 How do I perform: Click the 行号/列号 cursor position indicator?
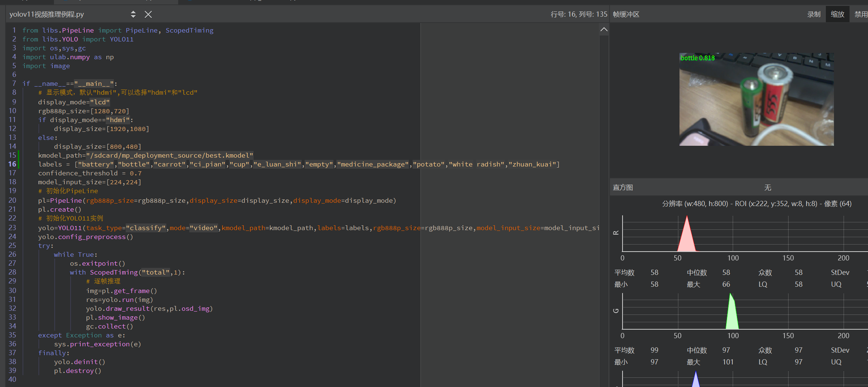pyautogui.click(x=579, y=14)
